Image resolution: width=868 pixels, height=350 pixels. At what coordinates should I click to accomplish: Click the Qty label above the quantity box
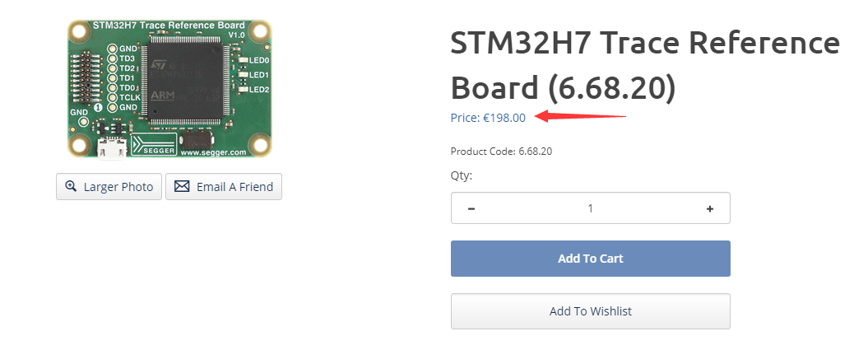point(461,176)
